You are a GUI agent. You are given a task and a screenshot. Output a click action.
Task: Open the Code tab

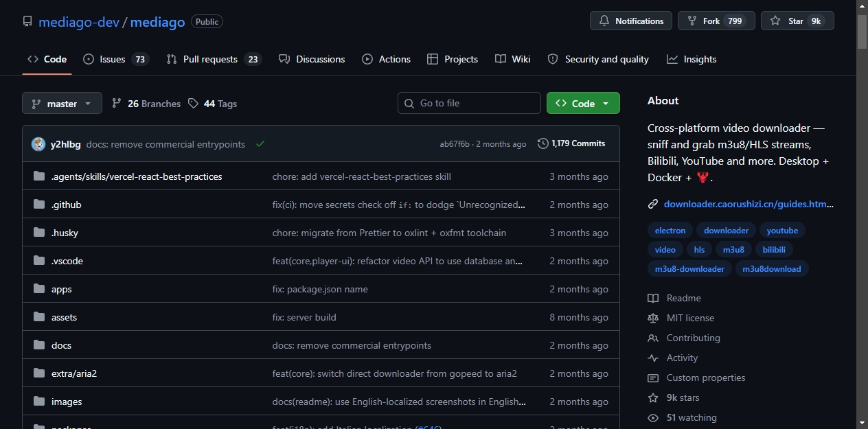click(47, 59)
